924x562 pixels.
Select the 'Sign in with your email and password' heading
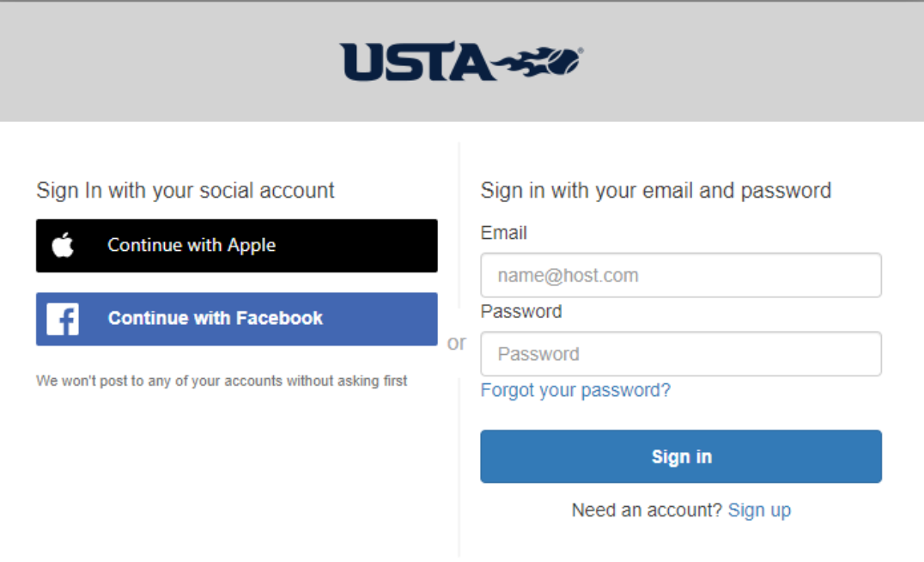tap(656, 191)
